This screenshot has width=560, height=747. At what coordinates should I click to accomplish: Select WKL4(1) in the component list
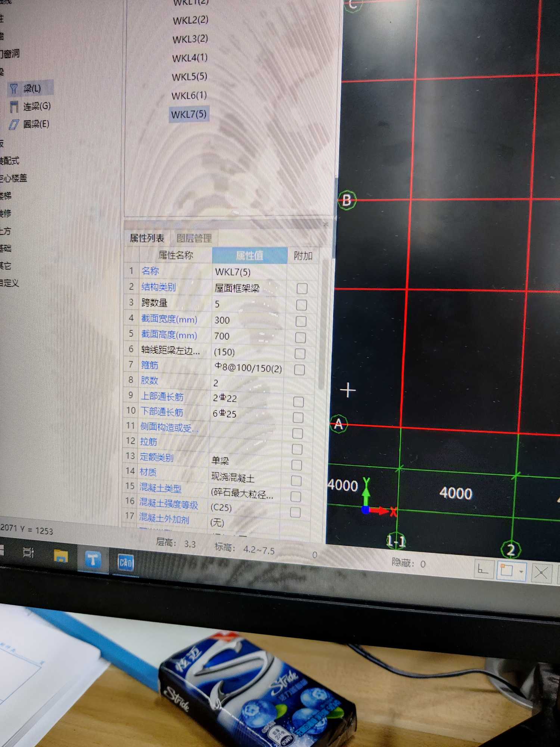pyautogui.click(x=190, y=58)
